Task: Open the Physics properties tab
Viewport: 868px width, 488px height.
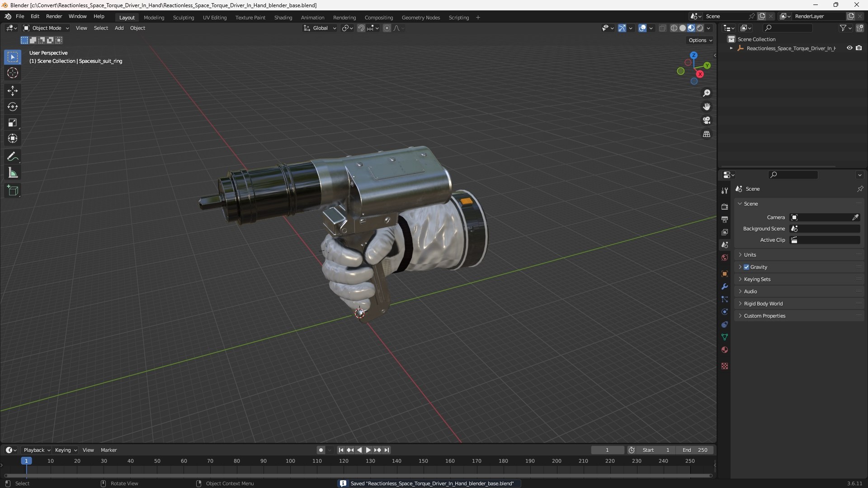Action: 725,312
